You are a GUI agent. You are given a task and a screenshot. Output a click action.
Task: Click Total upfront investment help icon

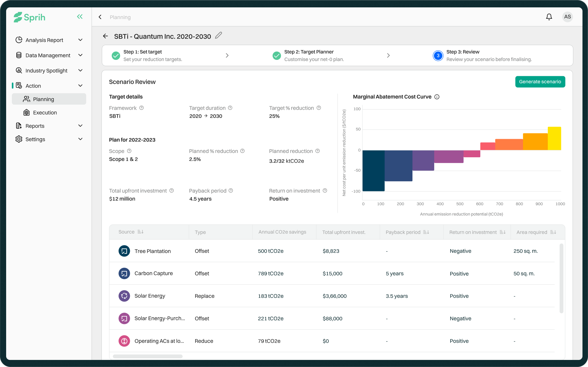(172, 190)
